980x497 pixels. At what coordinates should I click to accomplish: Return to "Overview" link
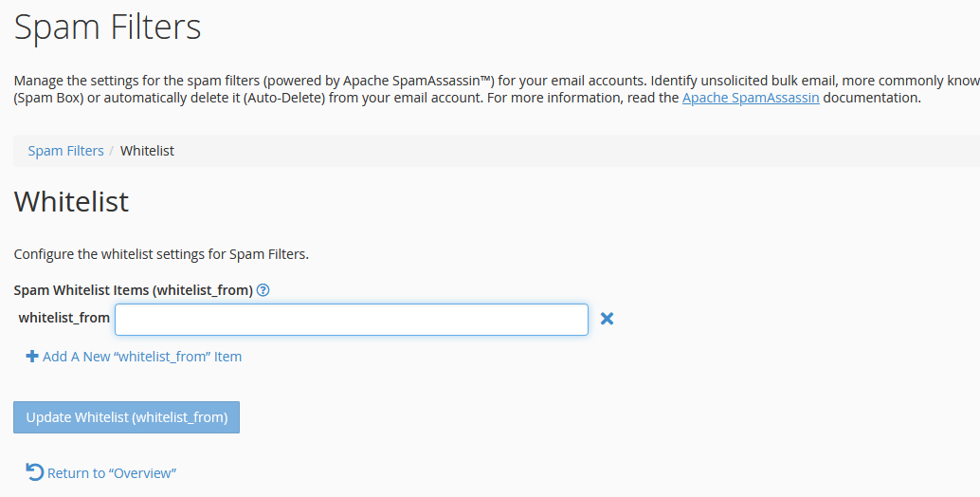coord(101,472)
